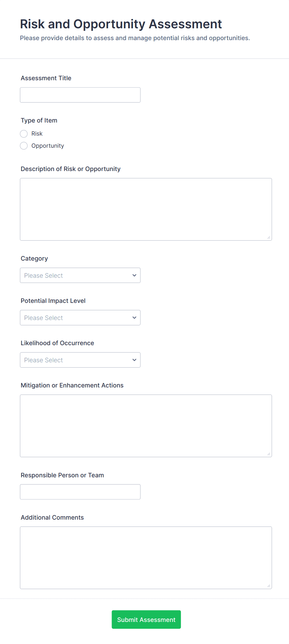Focus the Mitigation or Enhancement Actions textarea
The width and height of the screenshot is (289, 644).
[146, 426]
